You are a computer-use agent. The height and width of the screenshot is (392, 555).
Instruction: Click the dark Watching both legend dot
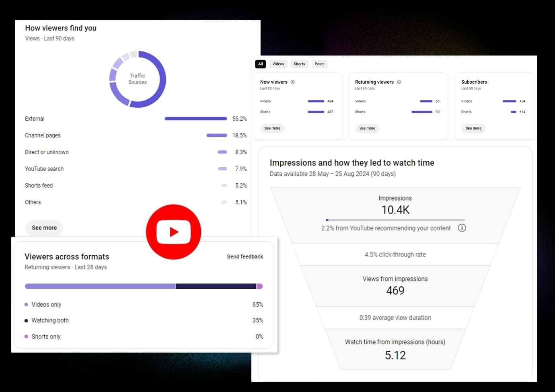point(26,320)
